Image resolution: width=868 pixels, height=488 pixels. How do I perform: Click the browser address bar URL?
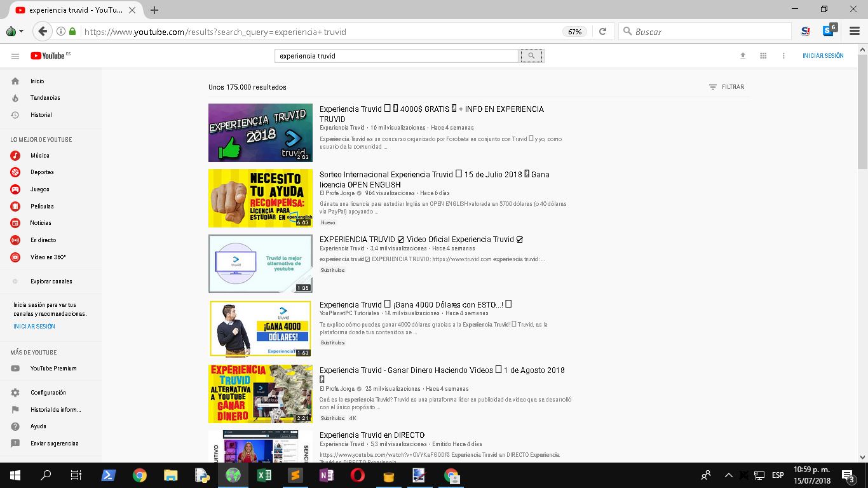point(215,31)
